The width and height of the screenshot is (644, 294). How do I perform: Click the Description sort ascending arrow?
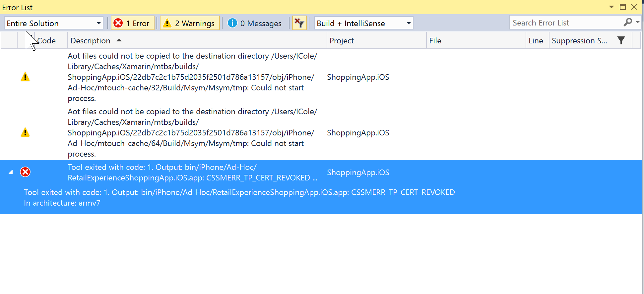click(x=119, y=40)
